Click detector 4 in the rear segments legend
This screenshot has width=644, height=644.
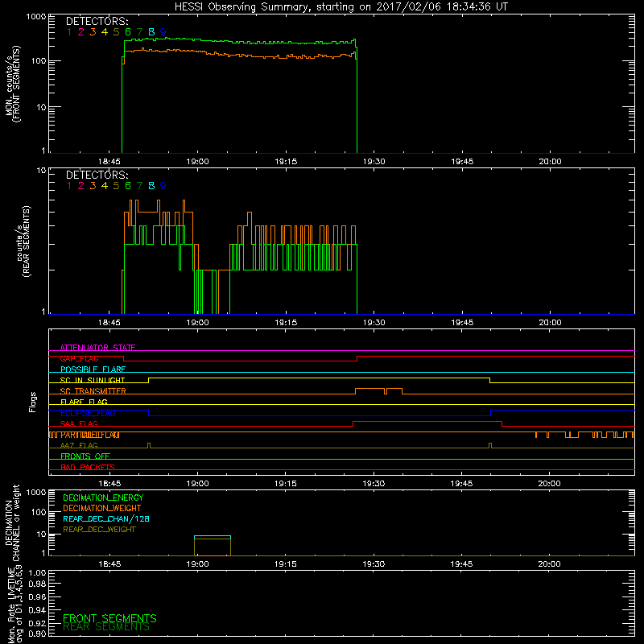(105, 186)
